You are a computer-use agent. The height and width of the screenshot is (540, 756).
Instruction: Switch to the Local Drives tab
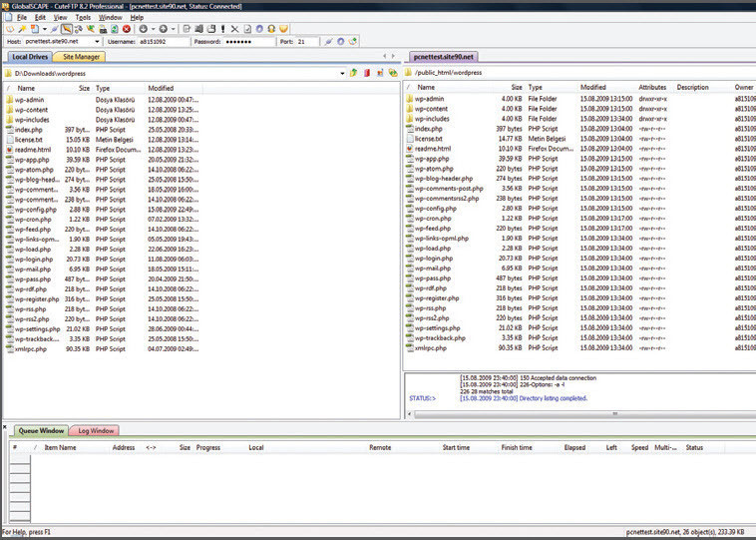pyautogui.click(x=30, y=57)
